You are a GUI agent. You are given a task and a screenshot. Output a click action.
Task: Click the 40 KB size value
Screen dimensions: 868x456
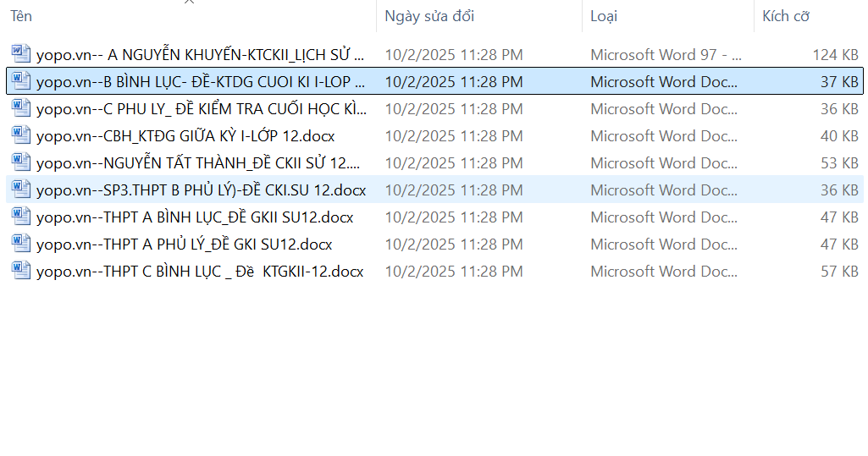pos(839,136)
